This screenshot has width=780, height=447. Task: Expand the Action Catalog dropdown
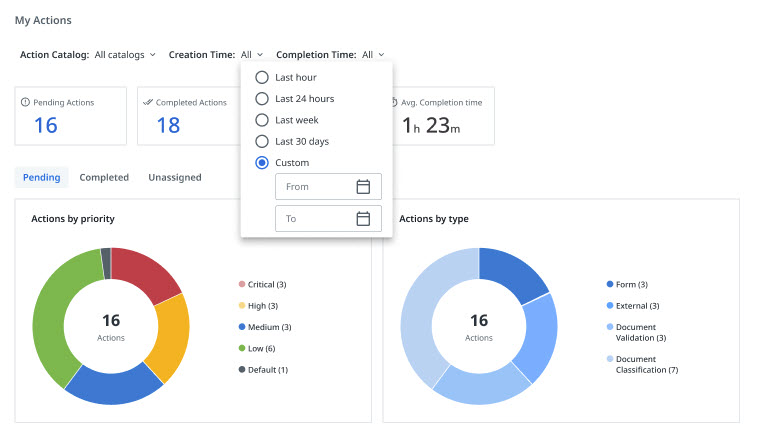[125, 55]
